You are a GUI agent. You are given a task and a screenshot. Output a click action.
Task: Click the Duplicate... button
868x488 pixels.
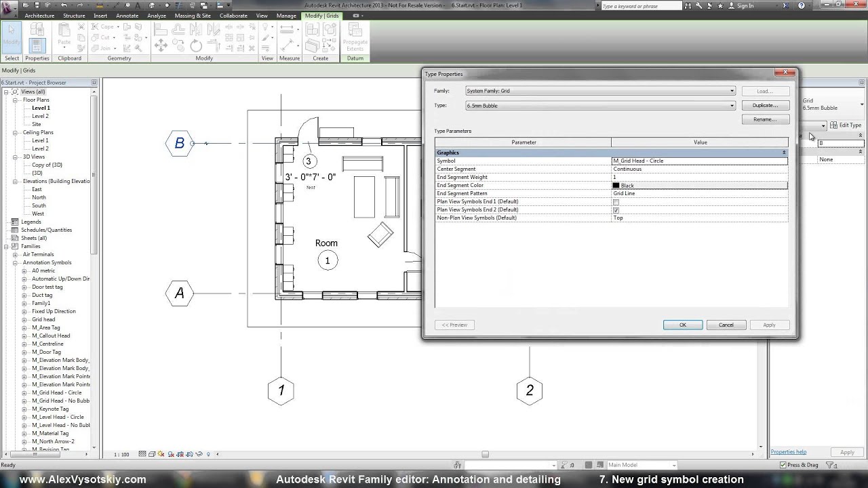(765, 105)
